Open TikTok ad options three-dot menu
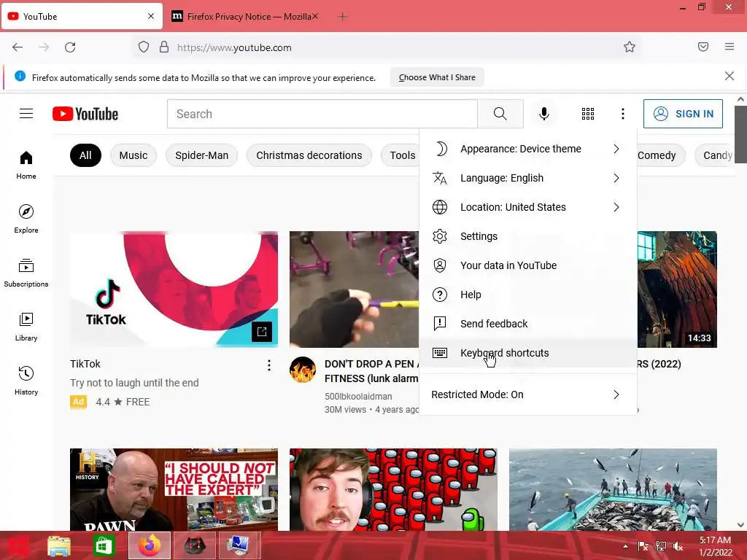Screen dimensions: 747x560 click(269, 365)
